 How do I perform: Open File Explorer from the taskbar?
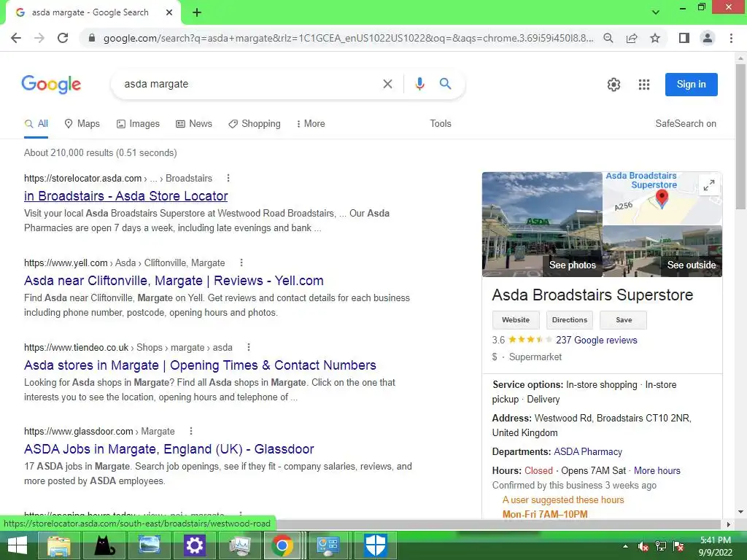(x=59, y=545)
